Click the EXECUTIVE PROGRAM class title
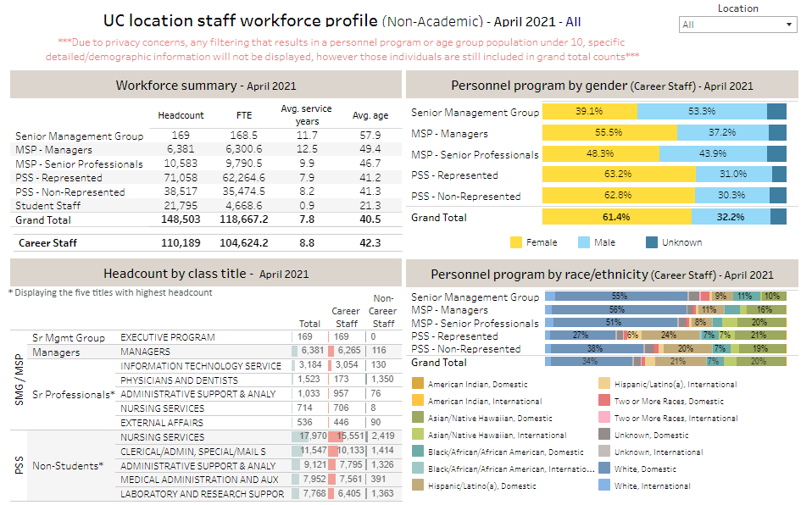This screenshot has width=812, height=505. (x=168, y=337)
